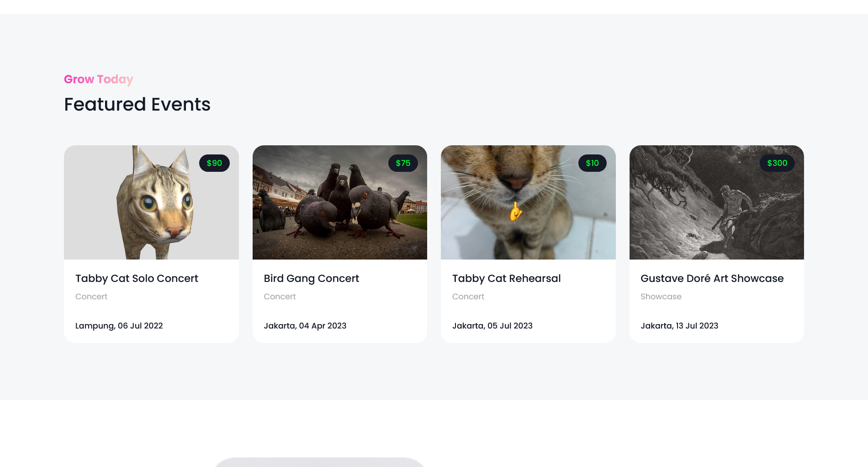
Task: Click the Concert label under Tabby Cat Rehearsal
Action: click(468, 297)
